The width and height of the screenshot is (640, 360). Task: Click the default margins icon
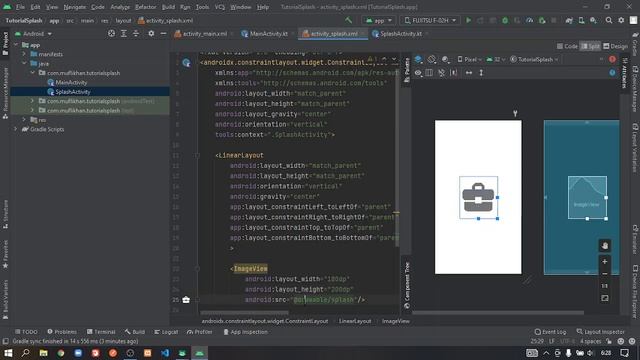[x=454, y=73]
